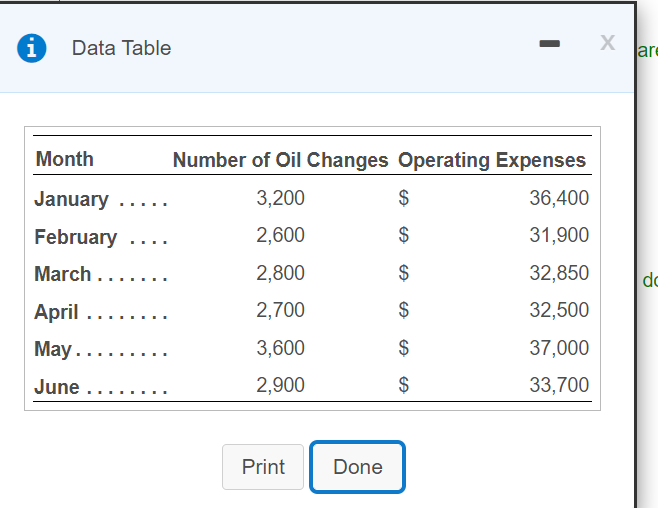
Task: Click the 36,400 expense value
Action: [559, 198]
